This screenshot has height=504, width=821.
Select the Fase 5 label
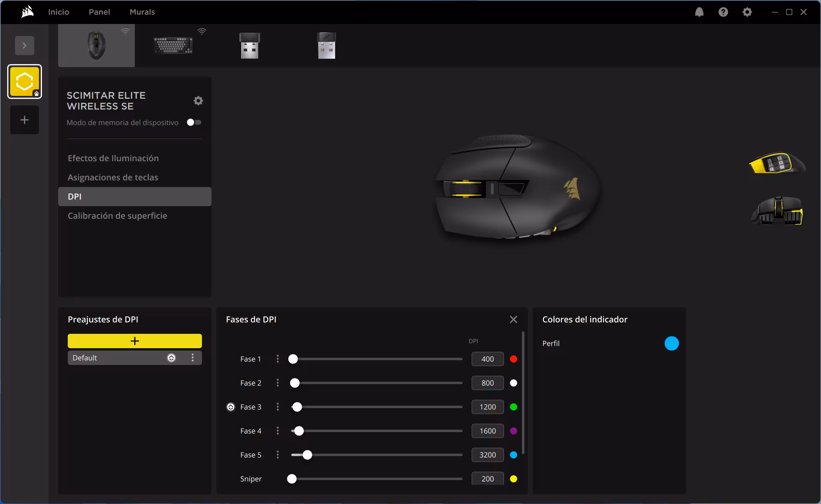pyautogui.click(x=251, y=455)
